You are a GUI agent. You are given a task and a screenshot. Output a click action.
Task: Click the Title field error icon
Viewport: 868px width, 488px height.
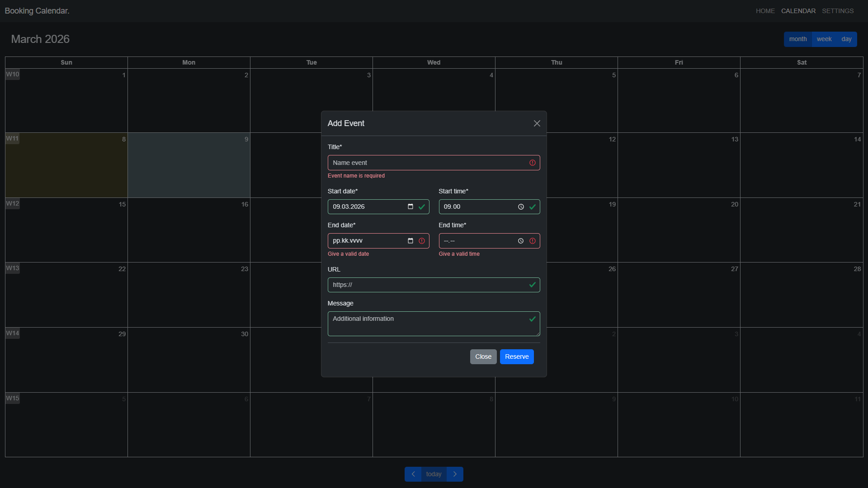[533, 163]
